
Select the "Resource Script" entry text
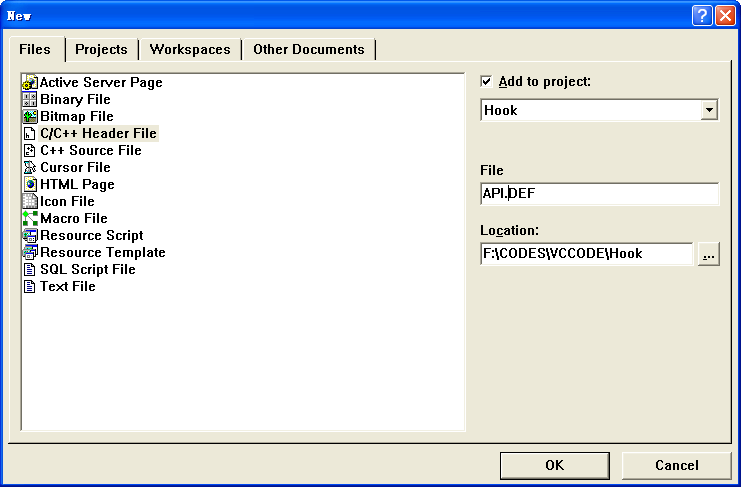(x=92, y=235)
